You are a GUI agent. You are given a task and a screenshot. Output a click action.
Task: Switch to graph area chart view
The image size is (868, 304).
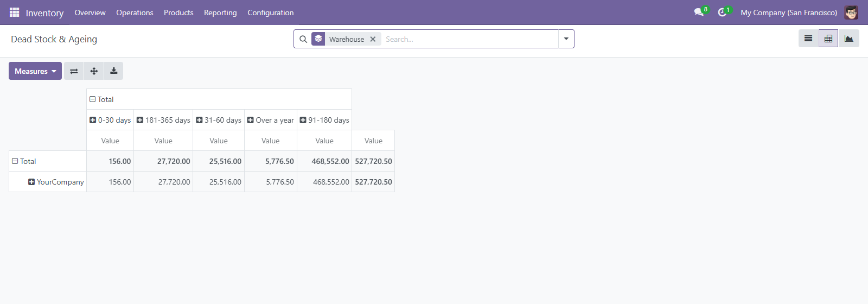click(x=849, y=39)
